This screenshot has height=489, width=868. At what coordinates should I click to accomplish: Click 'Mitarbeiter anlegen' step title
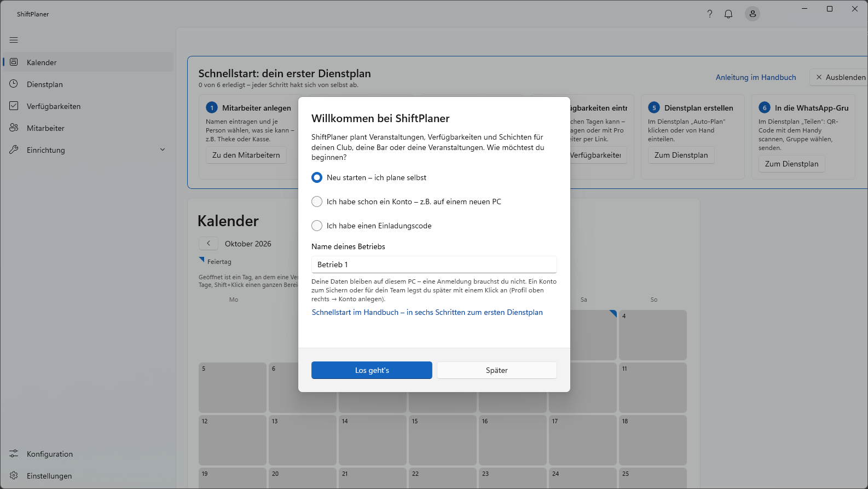coord(257,108)
